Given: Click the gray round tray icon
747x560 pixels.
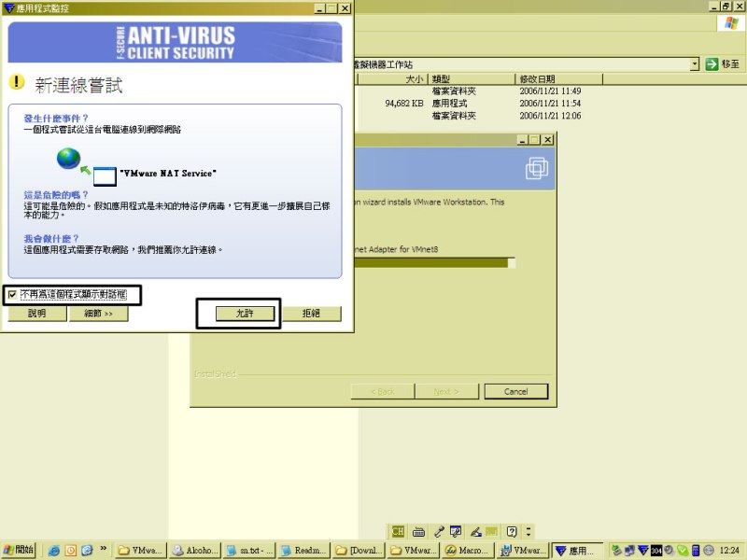Looking at the screenshot, I should (x=709, y=551).
